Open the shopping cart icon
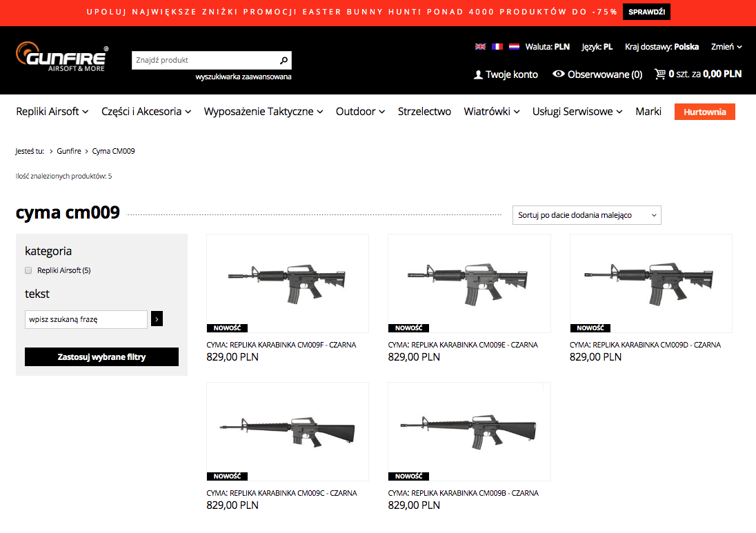Image resolution: width=756 pixels, height=533 pixels. (x=660, y=74)
